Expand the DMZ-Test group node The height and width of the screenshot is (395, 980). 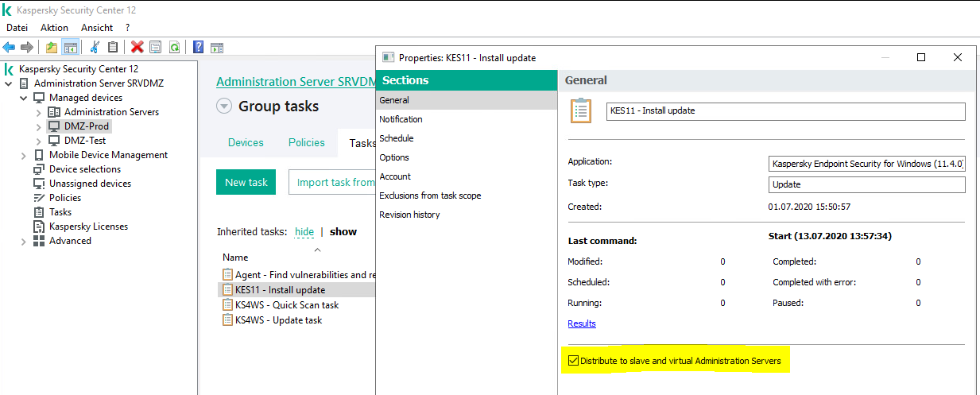[38, 141]
